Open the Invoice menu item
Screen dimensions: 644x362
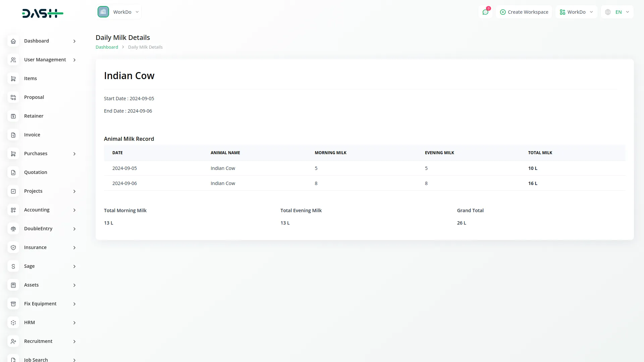coord(32,135)
